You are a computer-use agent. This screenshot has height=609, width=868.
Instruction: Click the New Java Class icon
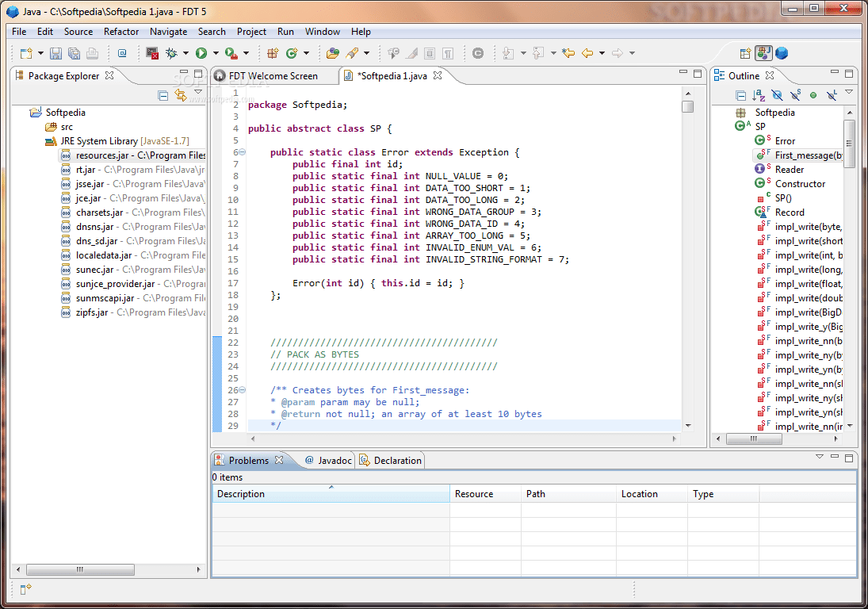pos(293,53)
